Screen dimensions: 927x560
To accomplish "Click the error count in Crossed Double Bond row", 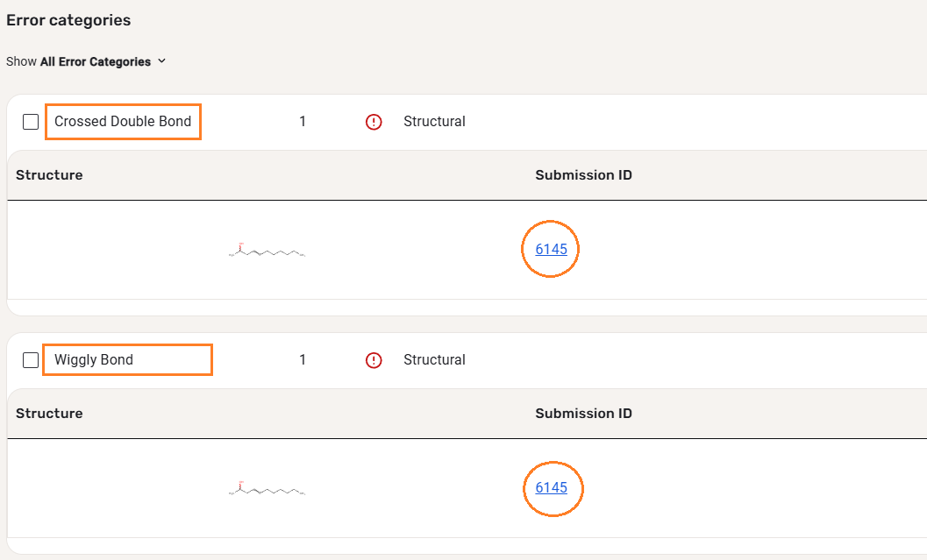I will tap(303, 122).
